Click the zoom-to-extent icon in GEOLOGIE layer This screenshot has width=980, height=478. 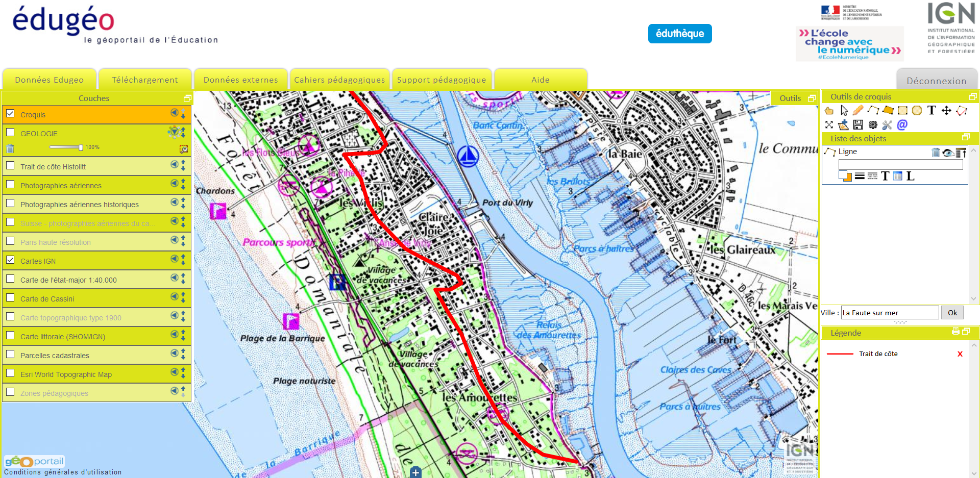click(x=184, y=149)
